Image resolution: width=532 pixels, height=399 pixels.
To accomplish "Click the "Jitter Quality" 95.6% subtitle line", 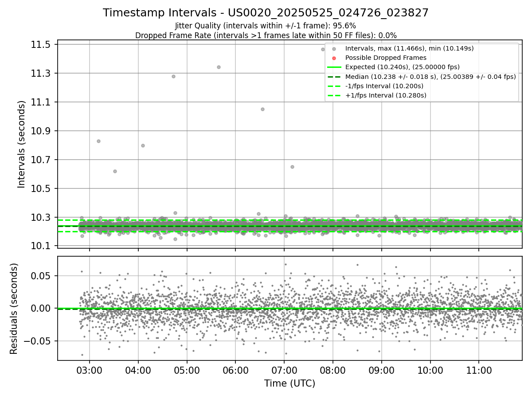I will [266, 26].
